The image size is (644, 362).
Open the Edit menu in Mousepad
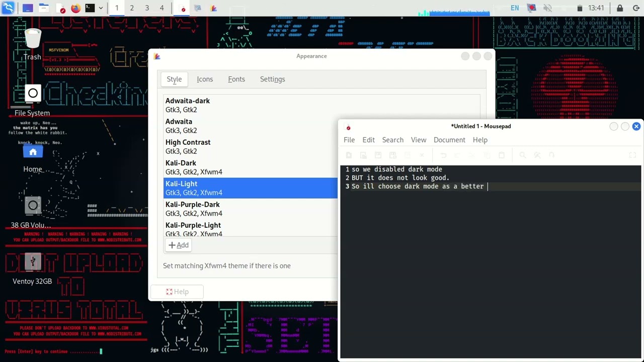pyautogui.click(x=369, y=140)
